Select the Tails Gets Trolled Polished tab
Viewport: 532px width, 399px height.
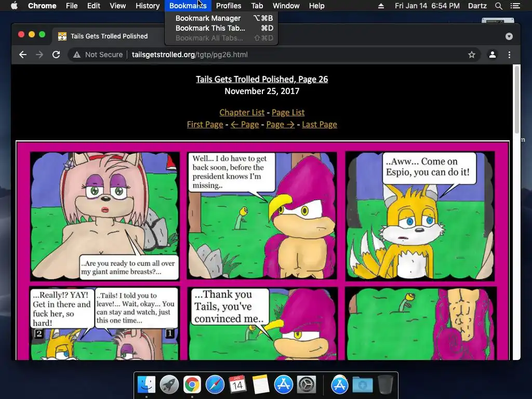[109, 36]
